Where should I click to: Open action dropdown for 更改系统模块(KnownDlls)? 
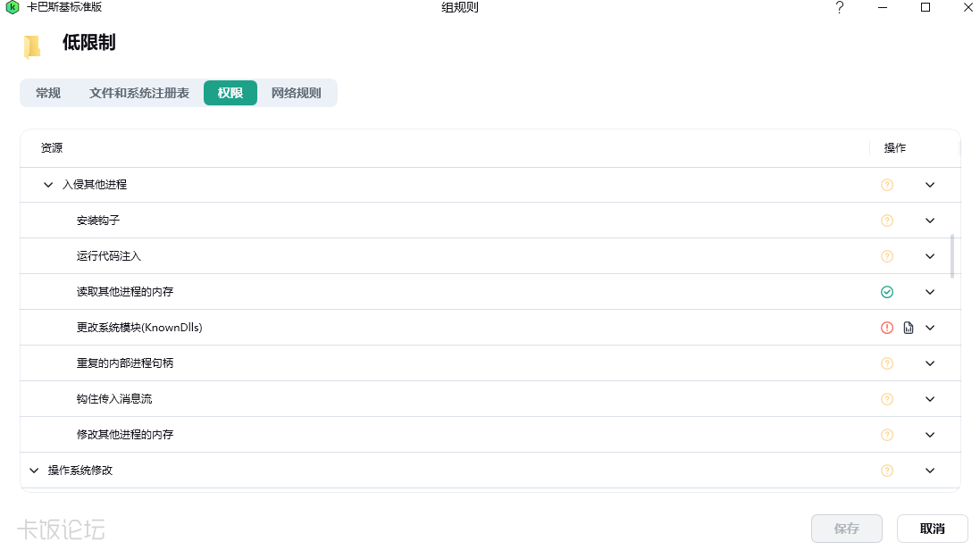930,328
